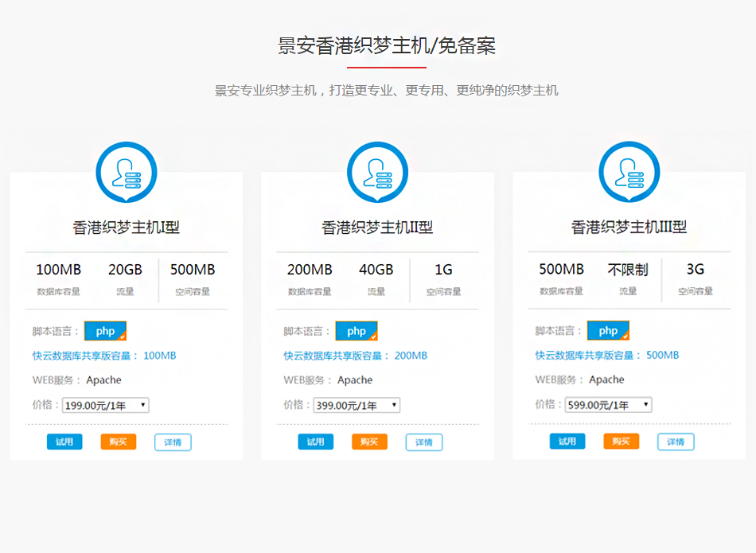Screen dimensions: 756x553
Task: Click 试用 button for 香港织梦主机II型
Action: [316, 442]
